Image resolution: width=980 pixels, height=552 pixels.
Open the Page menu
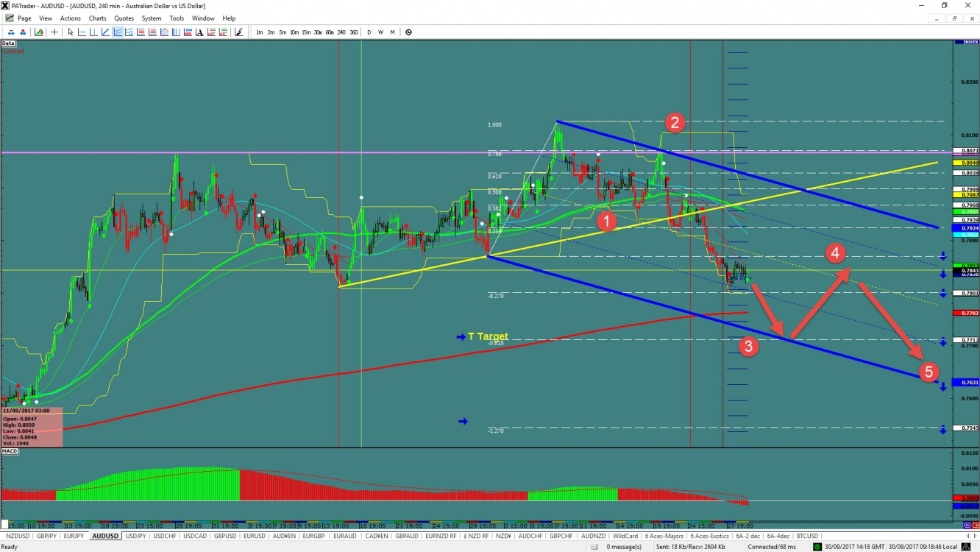(24, 18)
